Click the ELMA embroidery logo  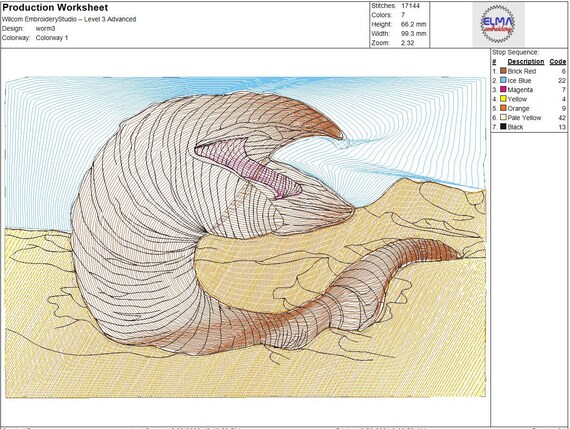tap(498, 24)
